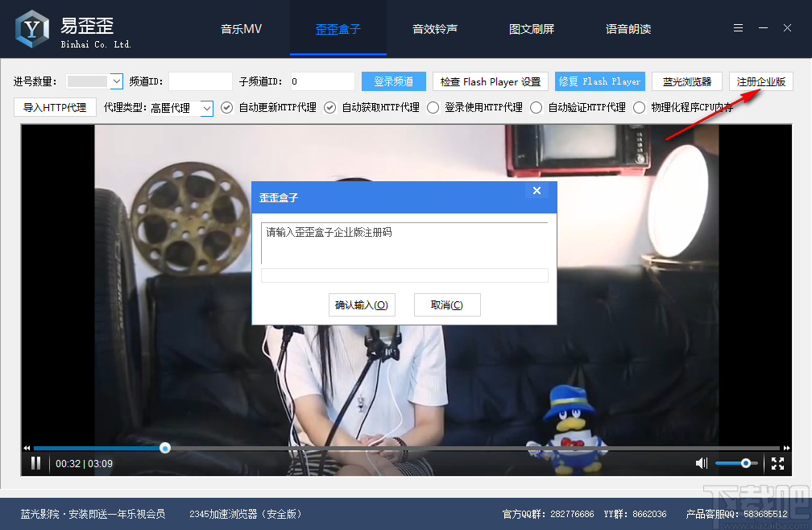The image size is (812, 530).
Task: Mute the video volume
Action: [700, 463]
